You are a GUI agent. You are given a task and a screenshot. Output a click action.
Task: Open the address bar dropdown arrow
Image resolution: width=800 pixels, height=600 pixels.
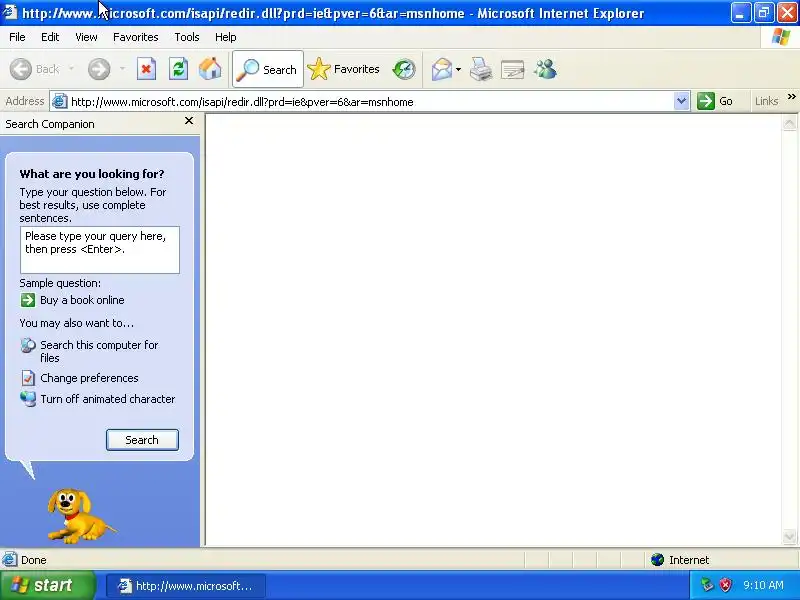pos(681,101)
